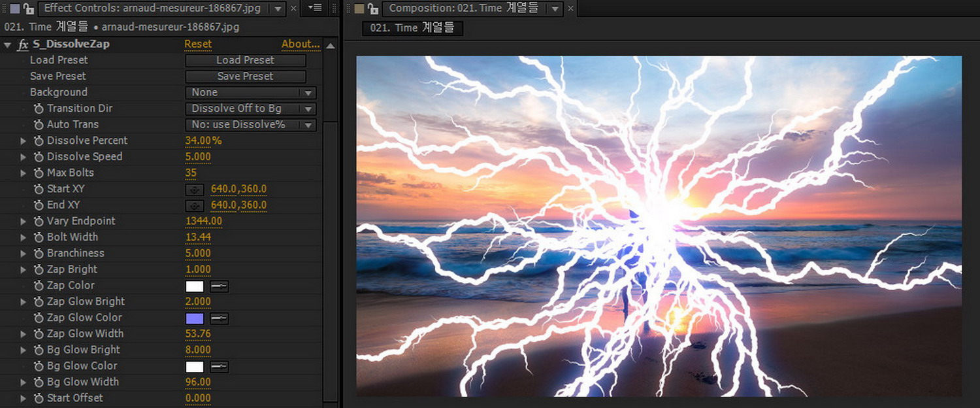Expand the Dissolve Speed property

click(24, 157)
